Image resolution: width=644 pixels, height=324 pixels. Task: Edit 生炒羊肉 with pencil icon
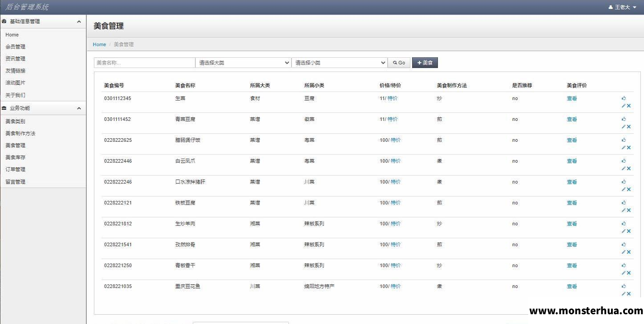pyautogui.click(x=624, y=231)
